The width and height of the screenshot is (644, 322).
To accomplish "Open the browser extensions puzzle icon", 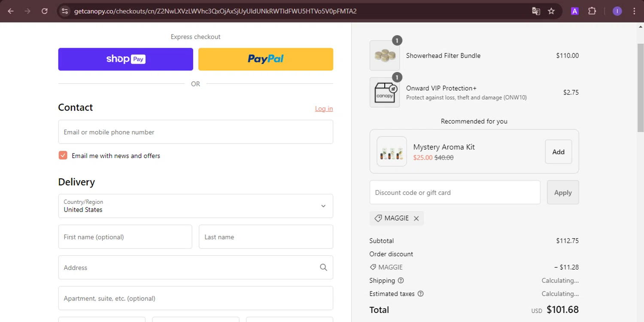I will click(x=592, y=11).
